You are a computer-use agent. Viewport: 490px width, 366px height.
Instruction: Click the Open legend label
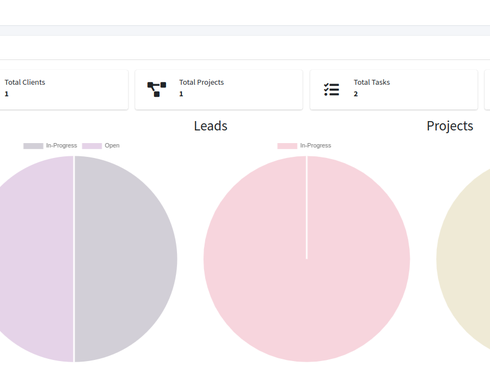pyautogui.click(x=112, y=146)
